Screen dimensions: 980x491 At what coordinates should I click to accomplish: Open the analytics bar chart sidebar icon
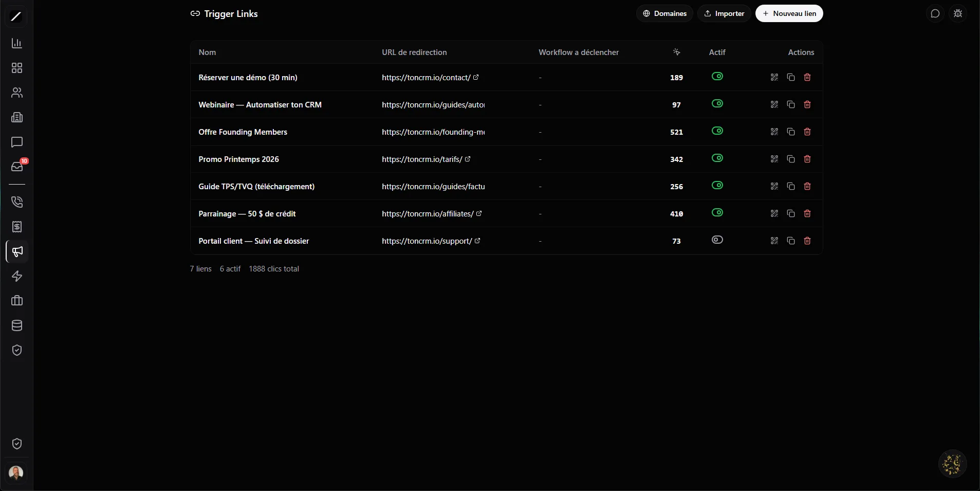pyautogui.click(x=17, y=43)
